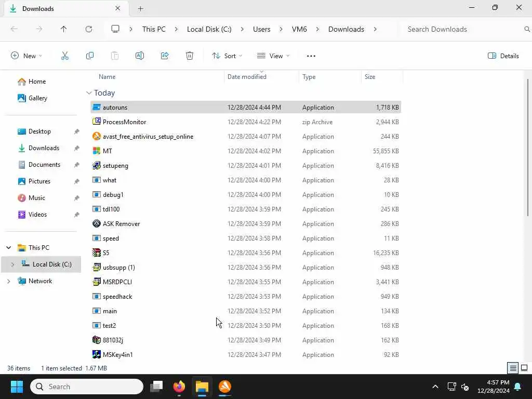
Task: Select the usbsupp (1) file
Action: tap(119, 268)
